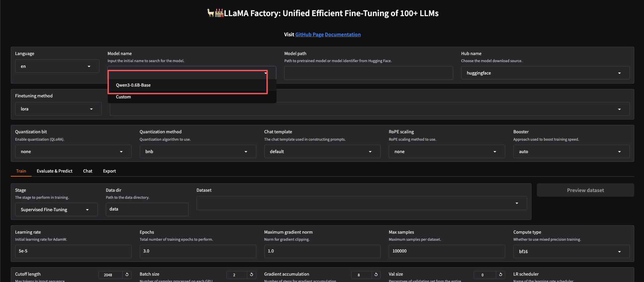
Task: Open the Chat tab
Action: (x=88, y=171)
